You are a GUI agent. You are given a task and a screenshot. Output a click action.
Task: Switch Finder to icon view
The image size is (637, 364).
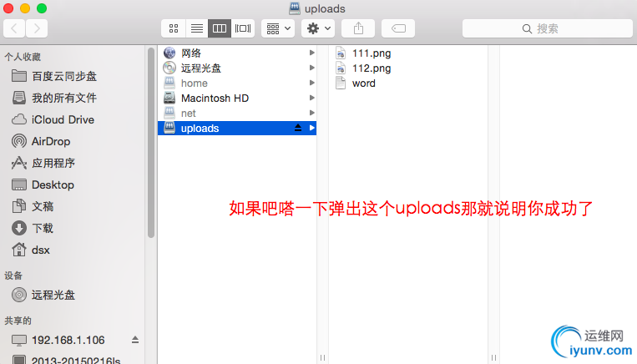coord(174,28)
